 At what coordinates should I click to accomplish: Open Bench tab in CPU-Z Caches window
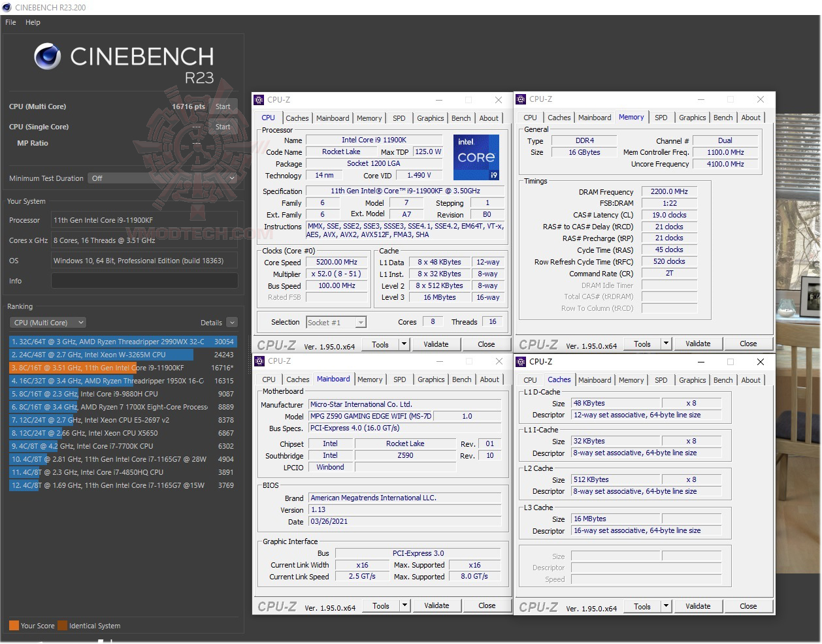click(723, 380)
